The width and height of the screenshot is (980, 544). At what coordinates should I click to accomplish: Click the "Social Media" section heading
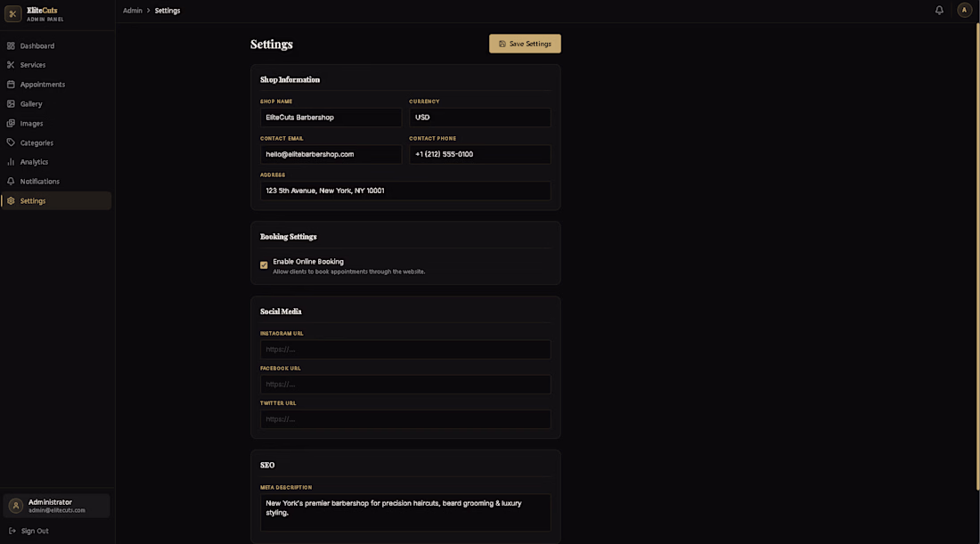(281, 312)
